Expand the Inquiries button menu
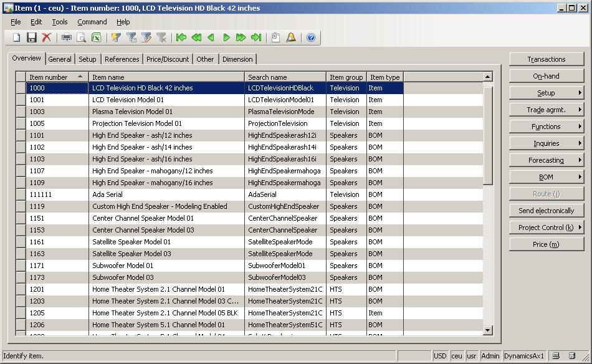This screenshot has width=592, height=364. 547,143
